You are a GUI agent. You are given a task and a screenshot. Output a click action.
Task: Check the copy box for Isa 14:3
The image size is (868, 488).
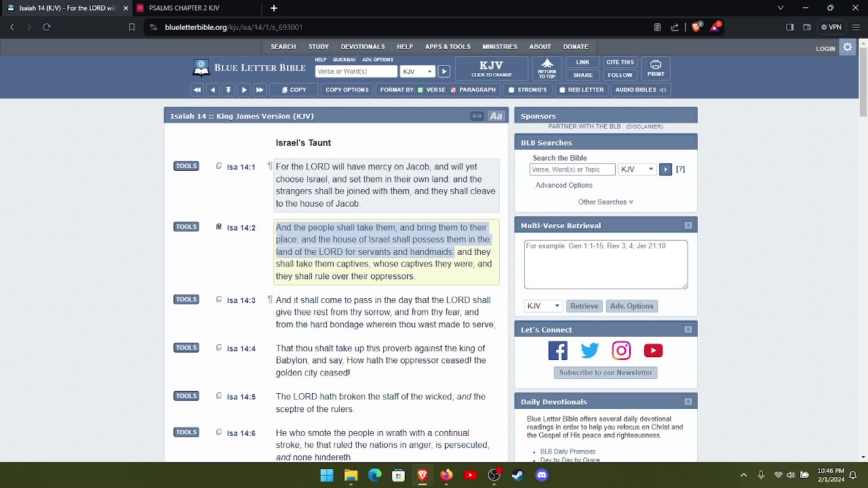pos(219,300)
